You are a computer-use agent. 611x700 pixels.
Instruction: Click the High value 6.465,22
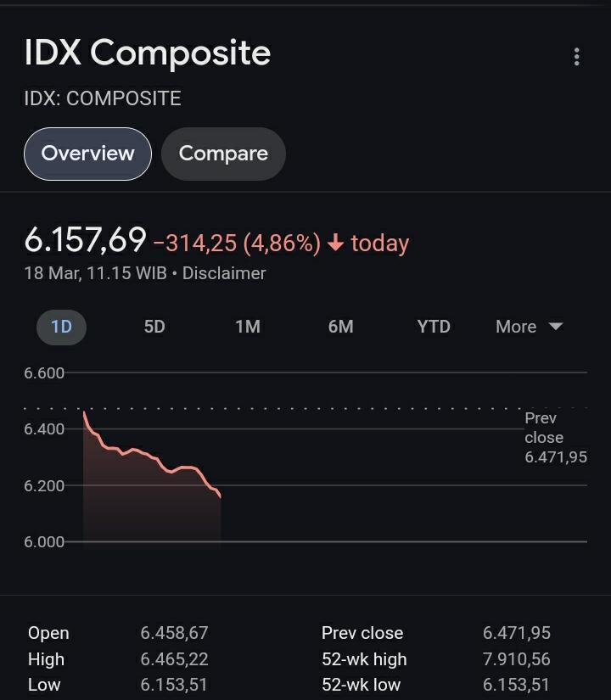coord(174,659)
